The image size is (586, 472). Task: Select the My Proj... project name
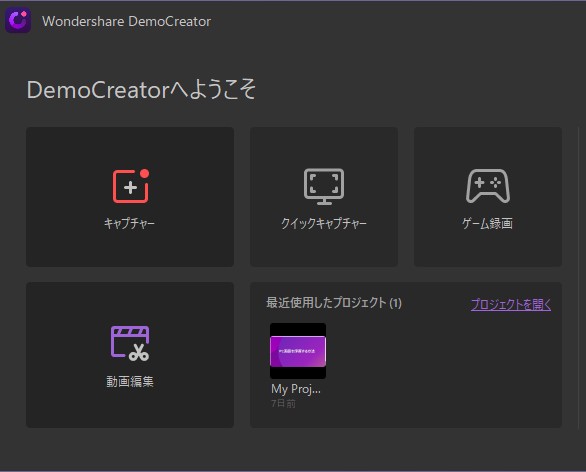[296, 389]
